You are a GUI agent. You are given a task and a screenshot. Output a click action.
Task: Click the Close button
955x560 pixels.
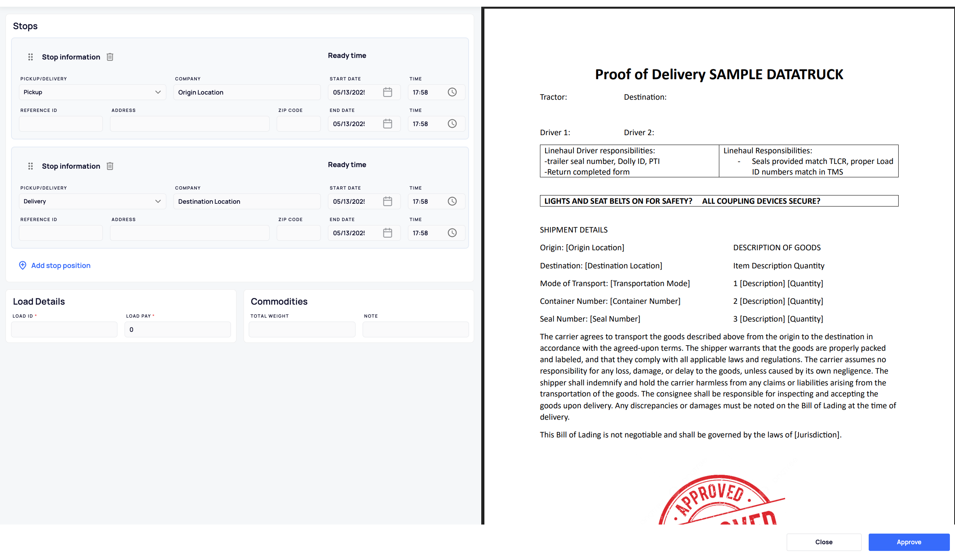point(824,542)
